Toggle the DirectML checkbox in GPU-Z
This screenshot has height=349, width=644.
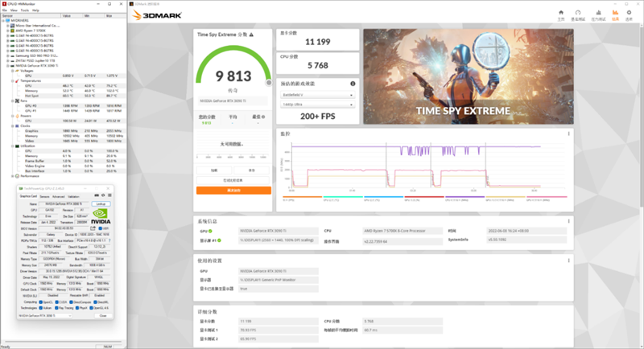tap(95, 302)
